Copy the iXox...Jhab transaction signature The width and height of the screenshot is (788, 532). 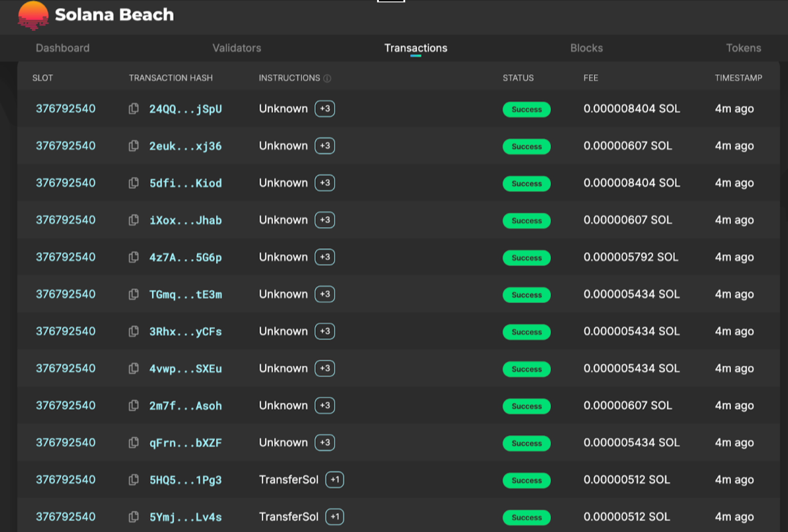pyautogui.click(x=133, y=220)
